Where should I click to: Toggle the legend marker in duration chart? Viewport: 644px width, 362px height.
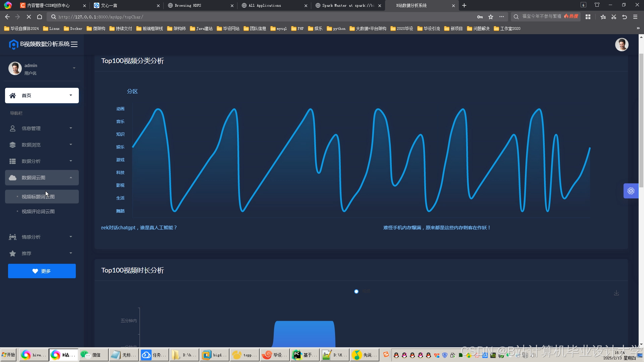tap(356, 291)
